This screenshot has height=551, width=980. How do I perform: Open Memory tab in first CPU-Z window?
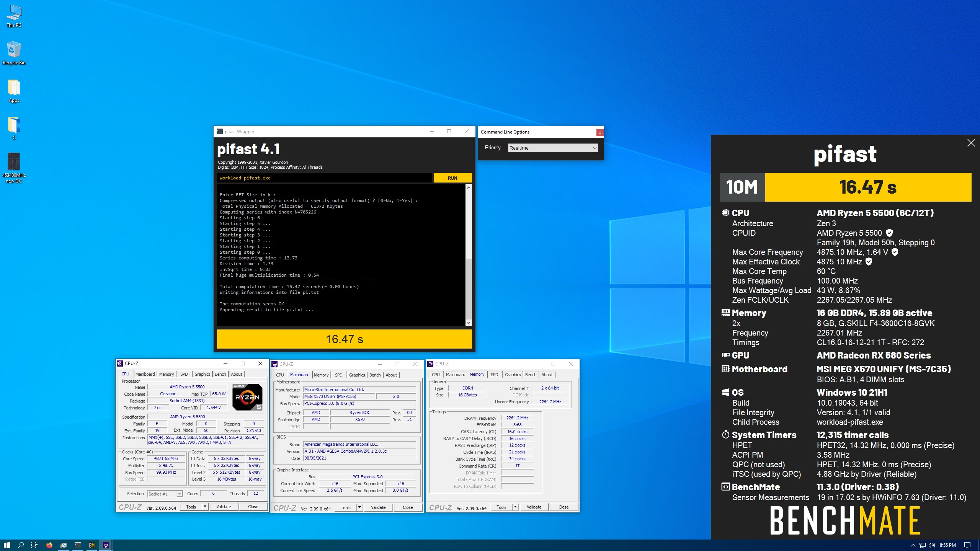coord(167,374)
